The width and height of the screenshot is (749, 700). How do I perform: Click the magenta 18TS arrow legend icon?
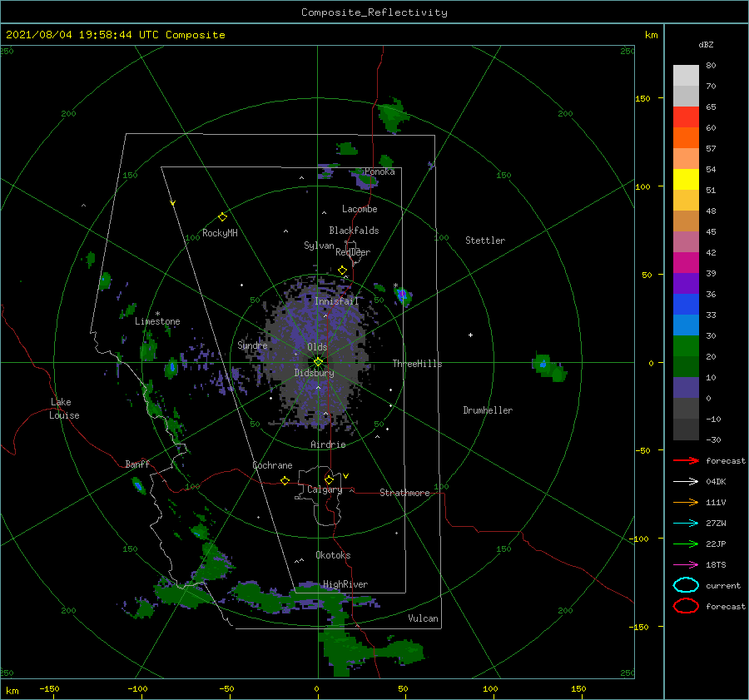pyautogui.click(x=686, y=565)
